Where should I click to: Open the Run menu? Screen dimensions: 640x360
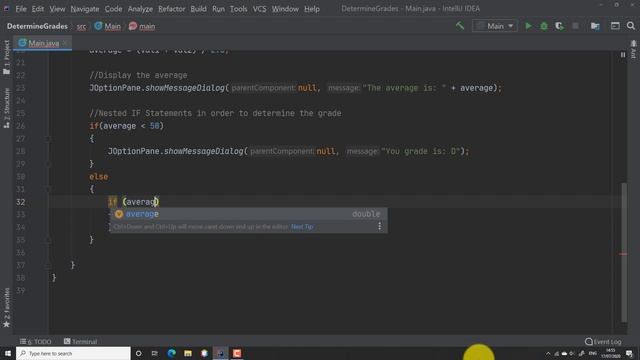pyautogui.click(x=218, y=9)
